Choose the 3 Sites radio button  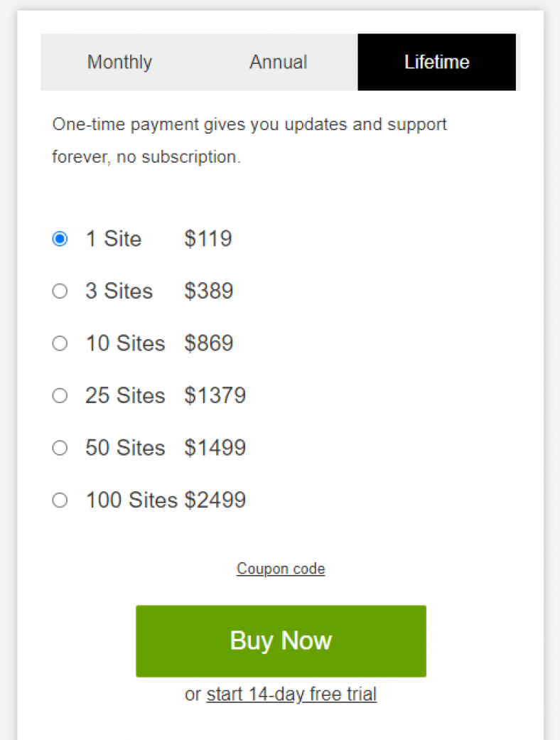[60, 291]
